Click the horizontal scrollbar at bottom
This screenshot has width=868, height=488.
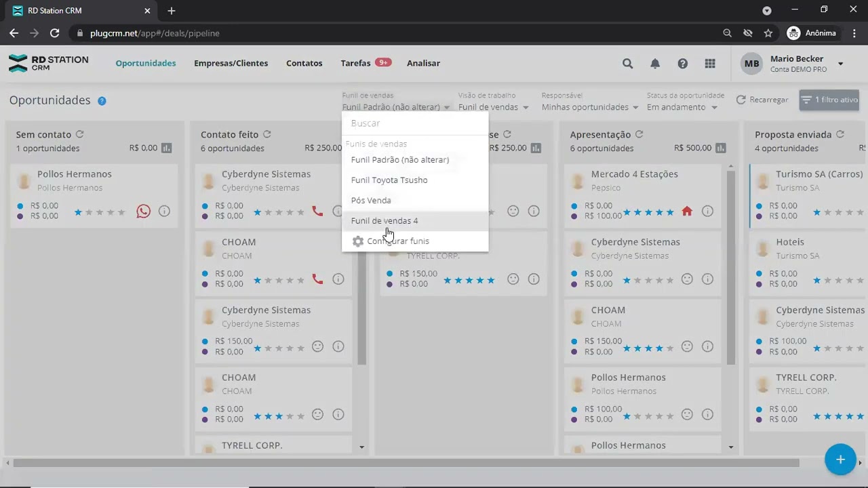point(406,463)
